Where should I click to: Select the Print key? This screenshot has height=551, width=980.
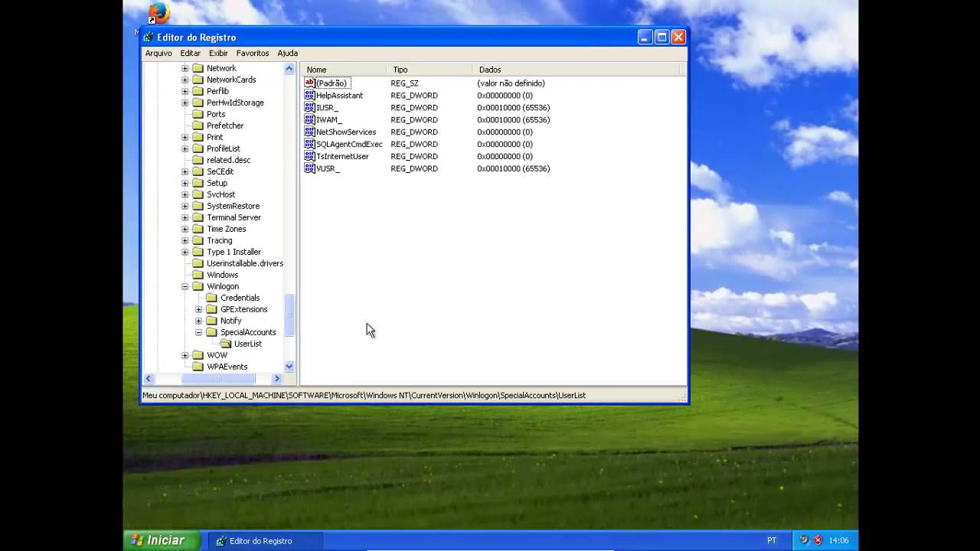214,137
